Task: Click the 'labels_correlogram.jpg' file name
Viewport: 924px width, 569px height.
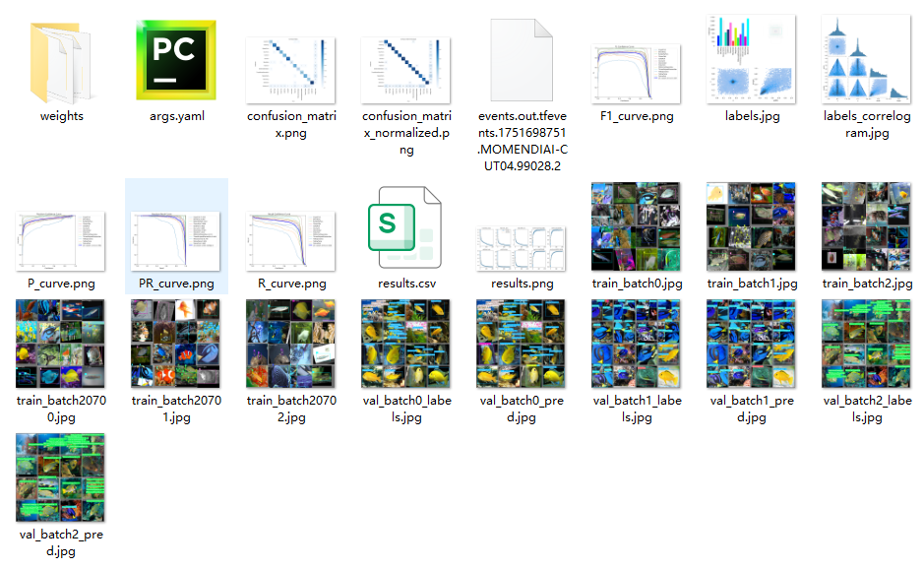Action: coord(867,124)
